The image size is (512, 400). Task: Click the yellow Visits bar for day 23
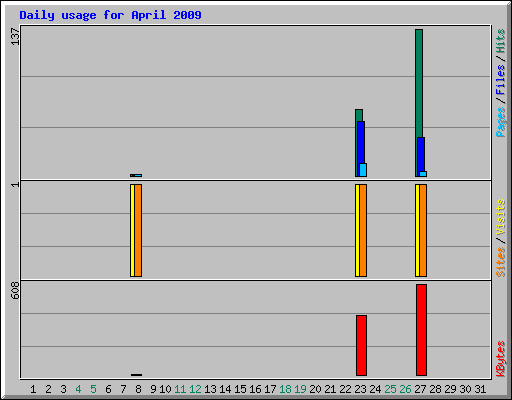tap(357, 230)
